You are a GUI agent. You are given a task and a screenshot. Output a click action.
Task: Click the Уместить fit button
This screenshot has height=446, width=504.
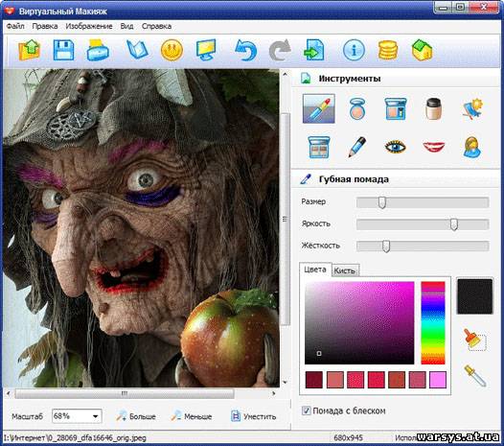pyautogui.click(x=254, y=416)
